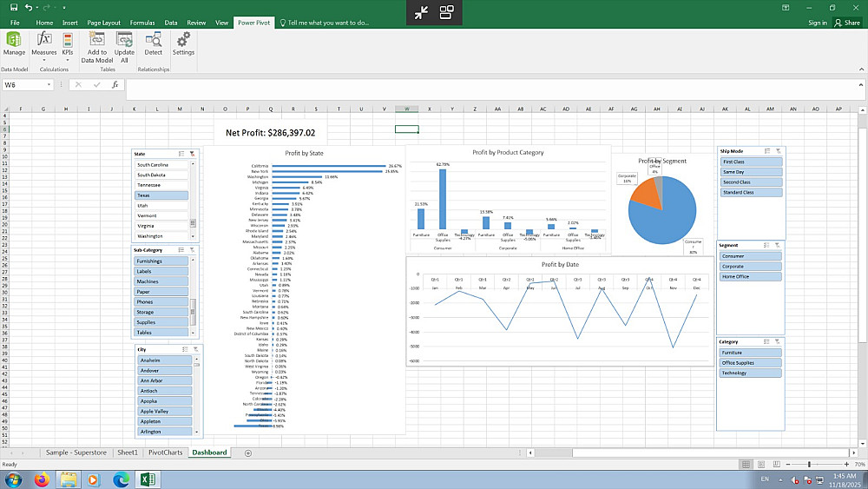The height and width of the screenshot is (489, 868).
Task: Show hidden system tray icons arrow
Action: pos(780,479)
